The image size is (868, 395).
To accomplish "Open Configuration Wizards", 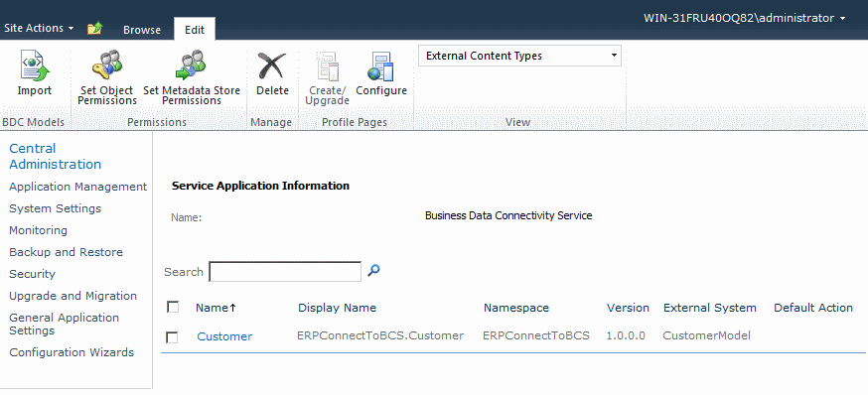I will (72, 352).
